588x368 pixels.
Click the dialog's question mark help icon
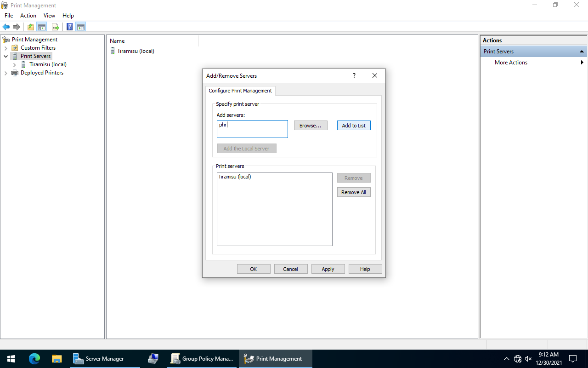pyautogui.click(x=354, y=76)
